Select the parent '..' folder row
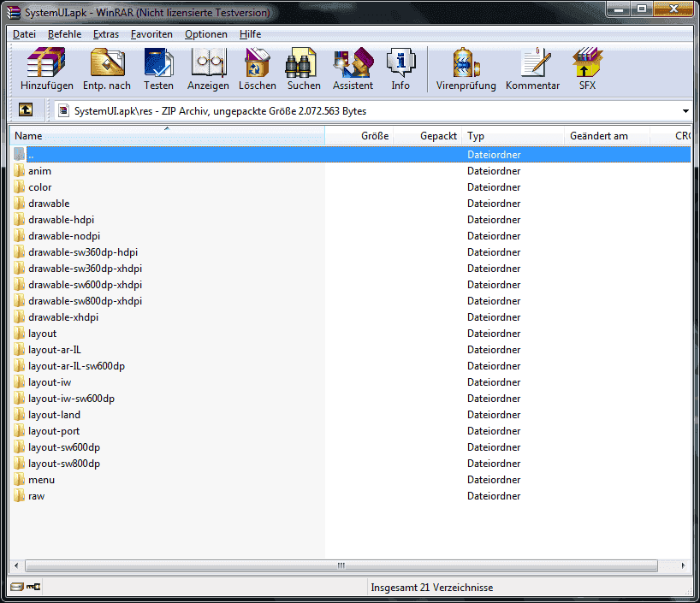Viewport: 700px width, 603px height. point(351,155)
